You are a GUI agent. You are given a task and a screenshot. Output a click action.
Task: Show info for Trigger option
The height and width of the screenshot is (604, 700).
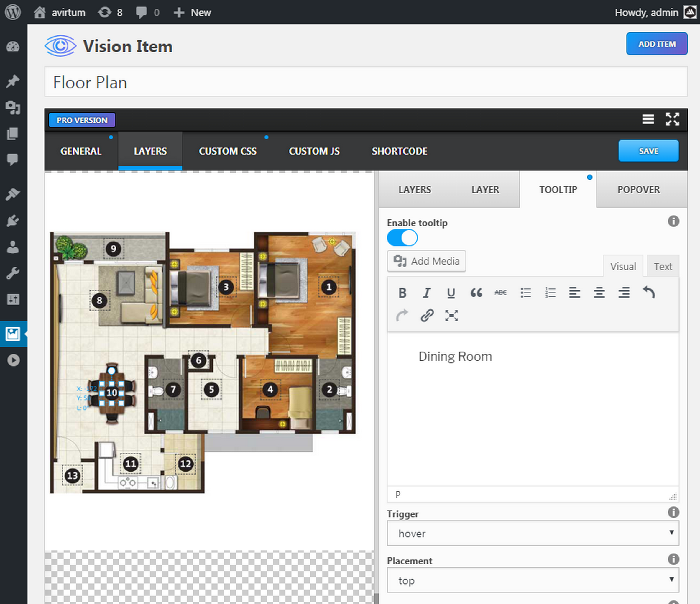click(673, 512)
